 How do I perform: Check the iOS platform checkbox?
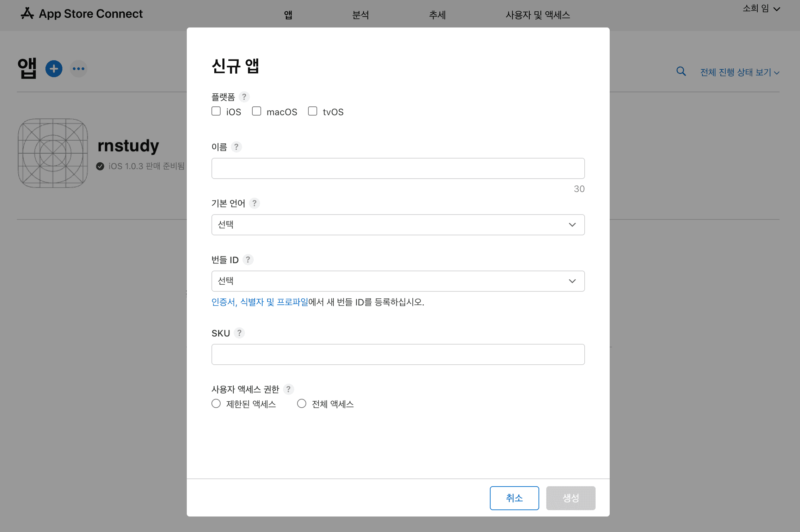216,111
